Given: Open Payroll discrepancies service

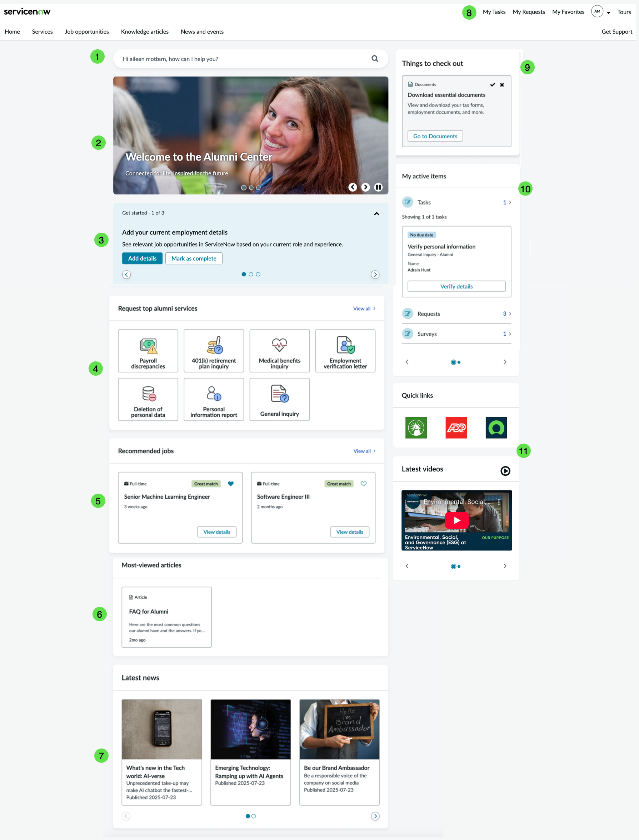Looking at the screenshot, I should click(148, 351).
